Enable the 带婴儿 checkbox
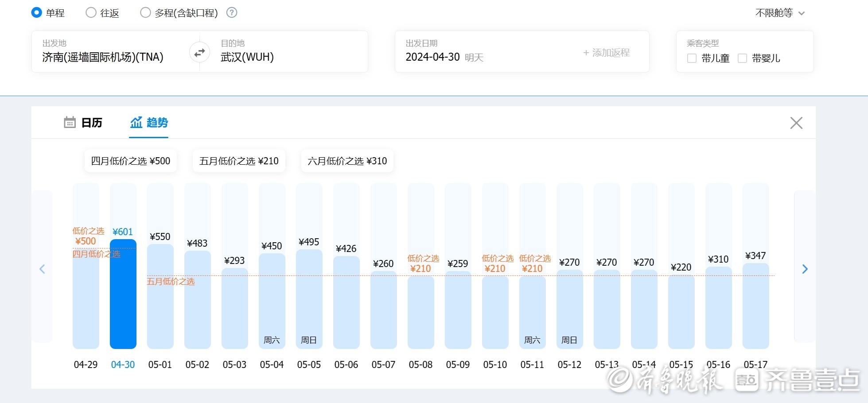Viewport: 868px width, 403px height. tap(742, 58)
